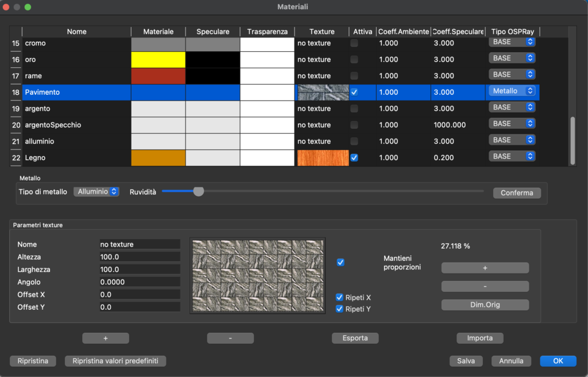The width and height of the screenshot is (588, 377).
Task: Enable the Attiva checkbox for cromo
Action: click(354, 43)
